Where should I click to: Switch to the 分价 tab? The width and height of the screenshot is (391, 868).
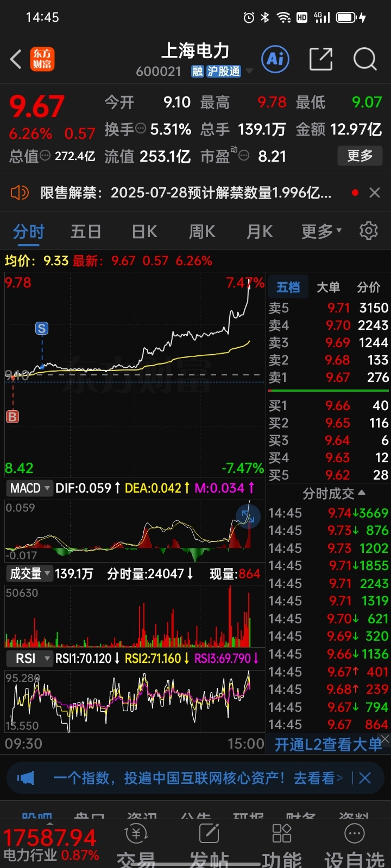click(x=368, y=287)
